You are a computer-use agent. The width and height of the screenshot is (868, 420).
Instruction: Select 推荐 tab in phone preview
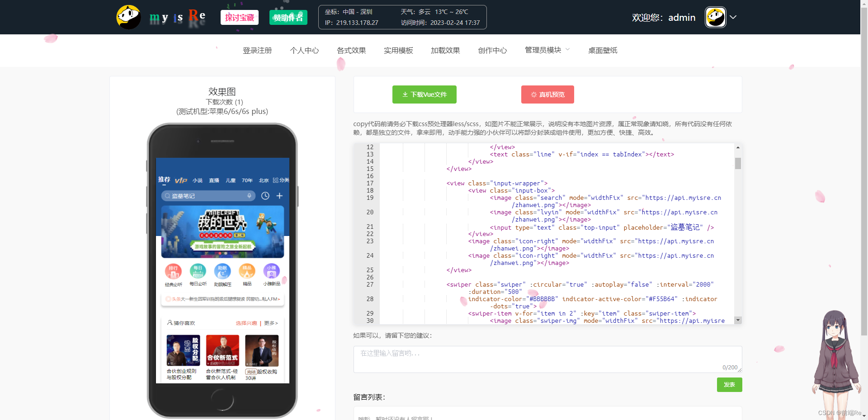click(x=164, y=179)
